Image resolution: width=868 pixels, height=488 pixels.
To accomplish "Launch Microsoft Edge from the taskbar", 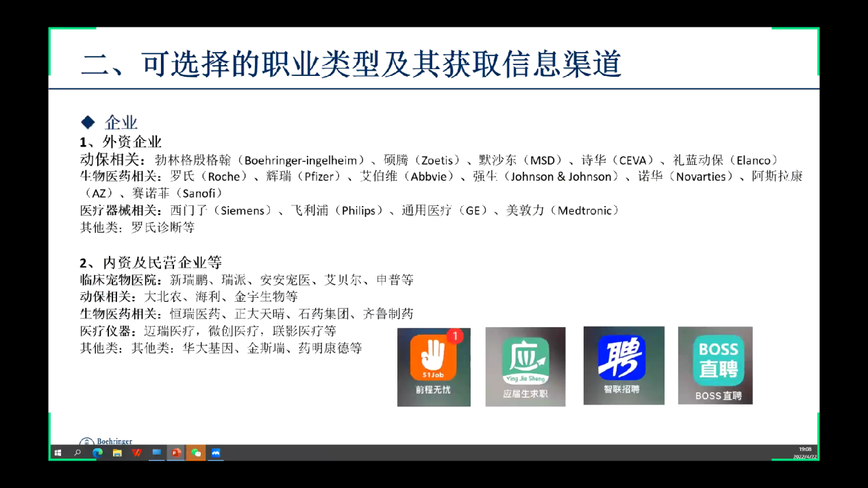I will coord(97,453).
